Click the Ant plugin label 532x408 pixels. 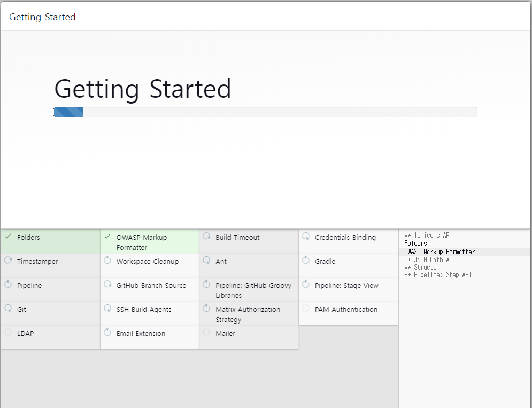coord(221,262)
